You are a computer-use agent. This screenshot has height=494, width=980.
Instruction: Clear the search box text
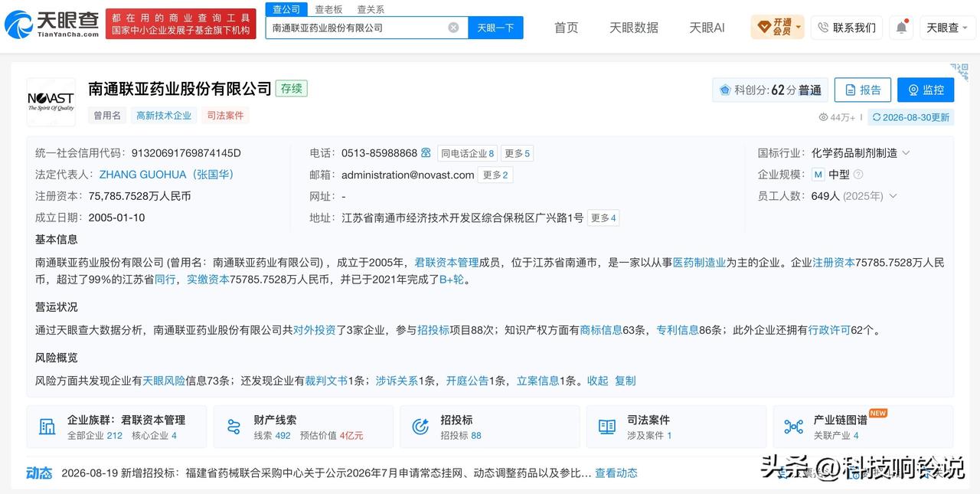453,28
